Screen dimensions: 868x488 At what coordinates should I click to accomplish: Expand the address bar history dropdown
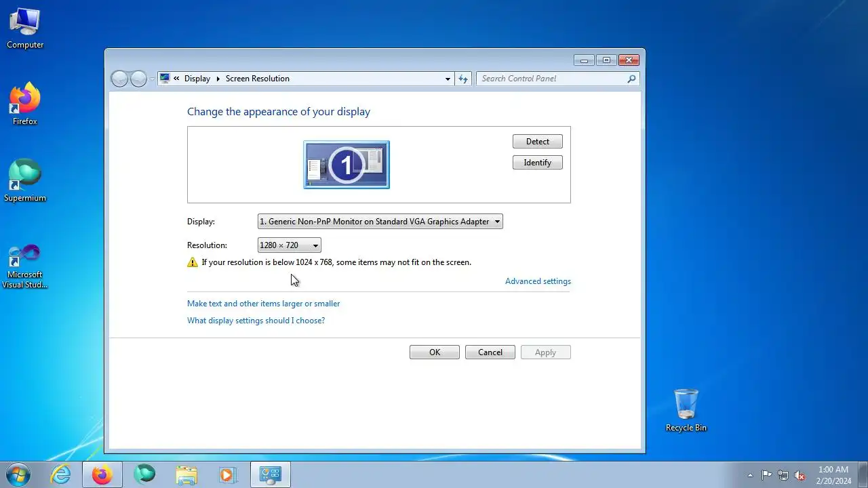(448, 79)
